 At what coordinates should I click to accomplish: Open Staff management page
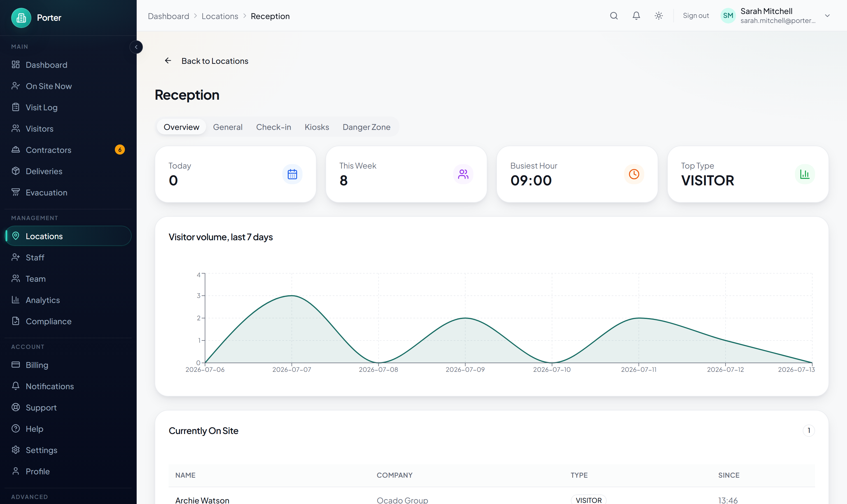68,257
